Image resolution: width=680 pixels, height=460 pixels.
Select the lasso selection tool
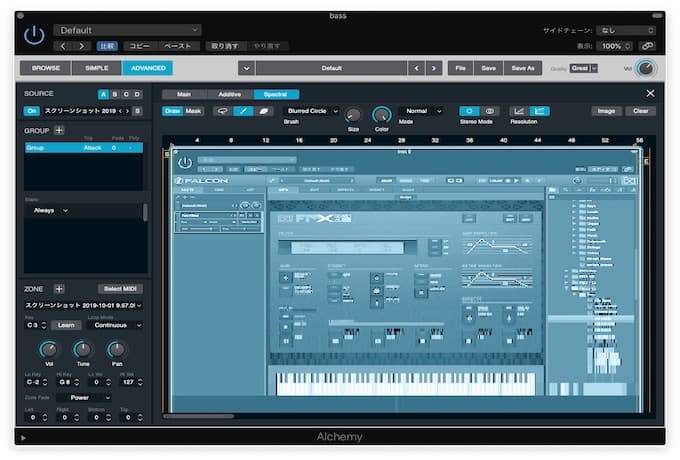(x=222, y=111)
